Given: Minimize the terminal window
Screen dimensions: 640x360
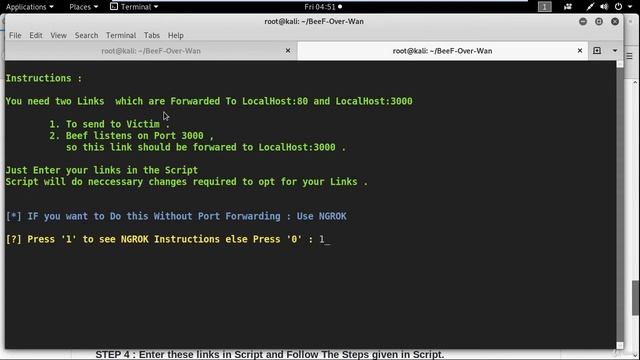Looking at the screenshot, I should (x=583, y=22).
